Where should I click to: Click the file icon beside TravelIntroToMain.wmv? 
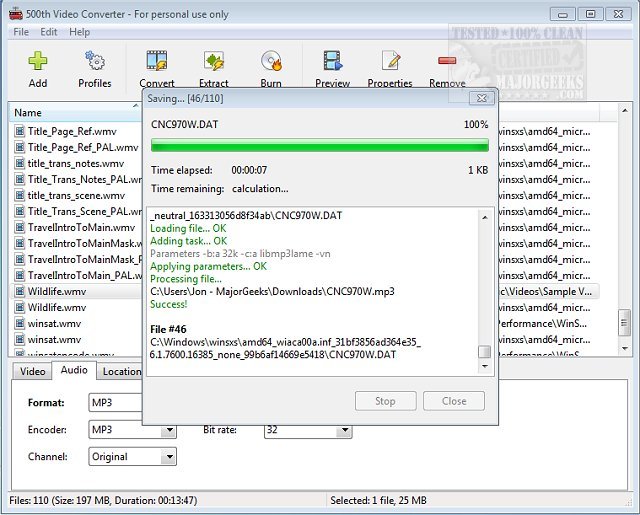[19, 227]
